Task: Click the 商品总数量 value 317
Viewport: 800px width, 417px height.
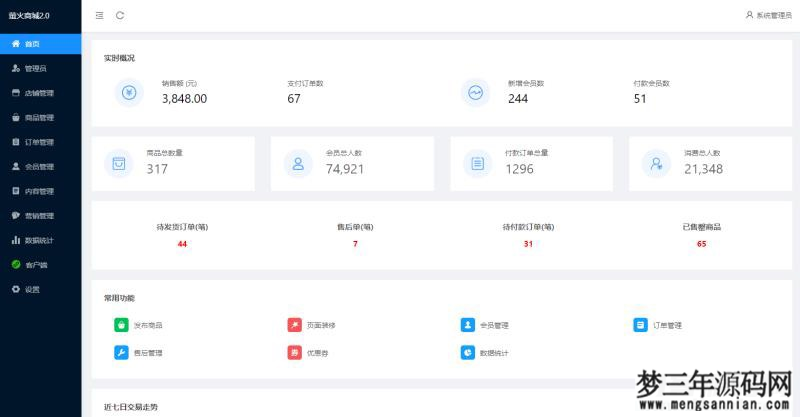Action: point(157,169)
